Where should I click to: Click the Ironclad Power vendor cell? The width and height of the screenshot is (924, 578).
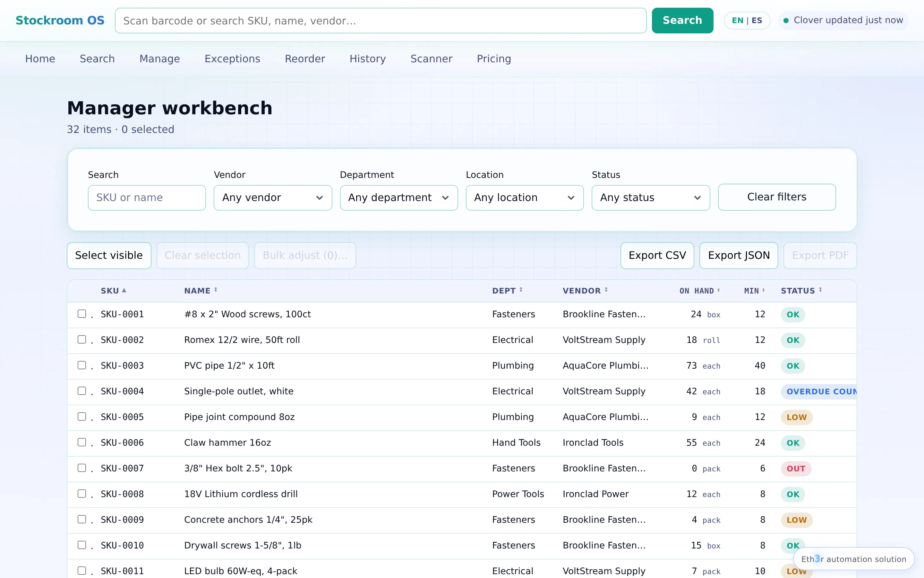click(595, 494)
